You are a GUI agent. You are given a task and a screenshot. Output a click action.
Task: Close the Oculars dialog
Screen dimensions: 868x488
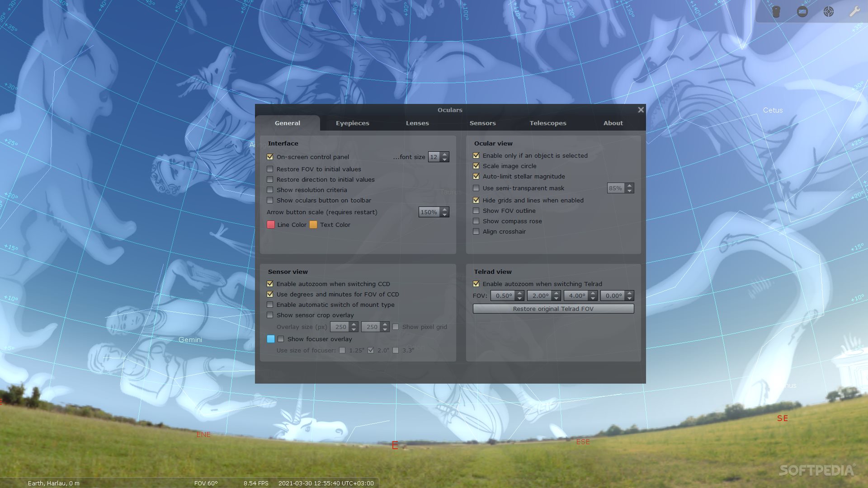[641, 110]
